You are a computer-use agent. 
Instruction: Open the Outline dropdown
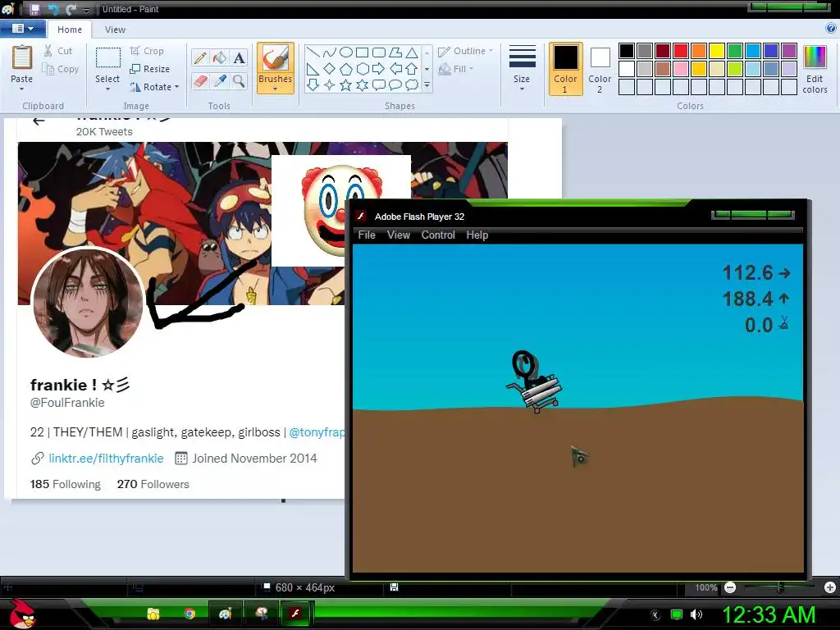[x=465, y=51]
